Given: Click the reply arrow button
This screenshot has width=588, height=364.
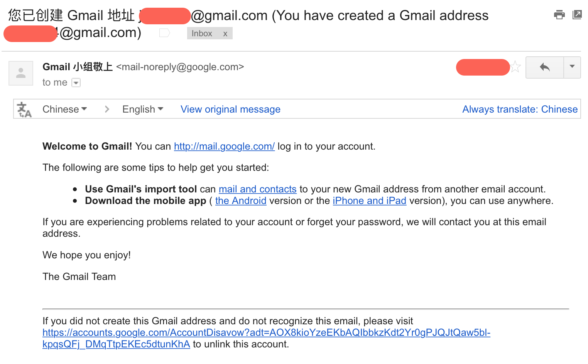Looking at the screenshot, I should [x=545, y=67].
